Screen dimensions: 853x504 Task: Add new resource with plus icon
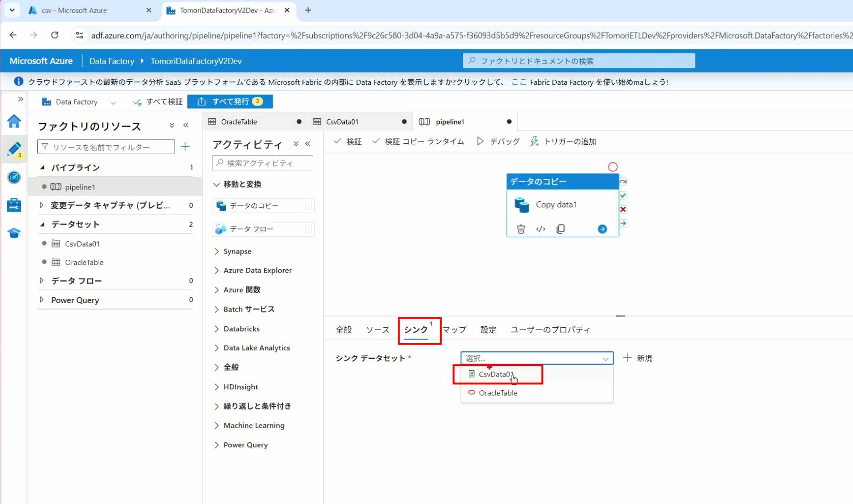coord(185,147)
